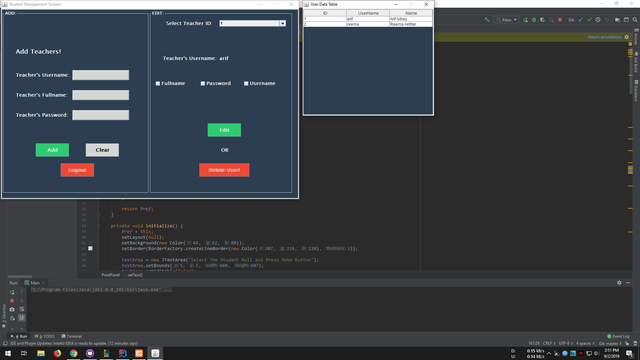Click the Name column header in User Data Table
This screenshot has width=640, height=360.
pos(411,13)
